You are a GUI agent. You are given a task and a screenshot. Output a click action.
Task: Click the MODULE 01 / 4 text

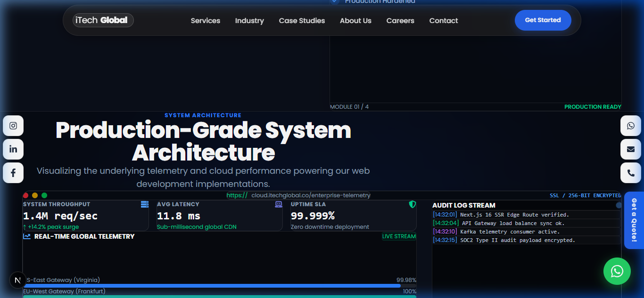click(349, 107)
